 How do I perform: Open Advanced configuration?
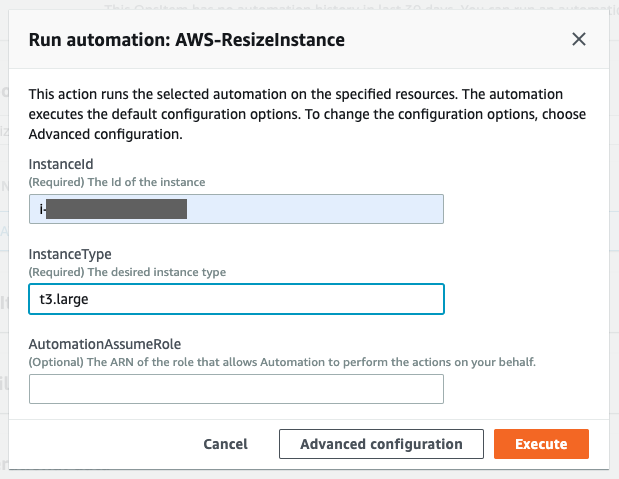tap(381, 444)
